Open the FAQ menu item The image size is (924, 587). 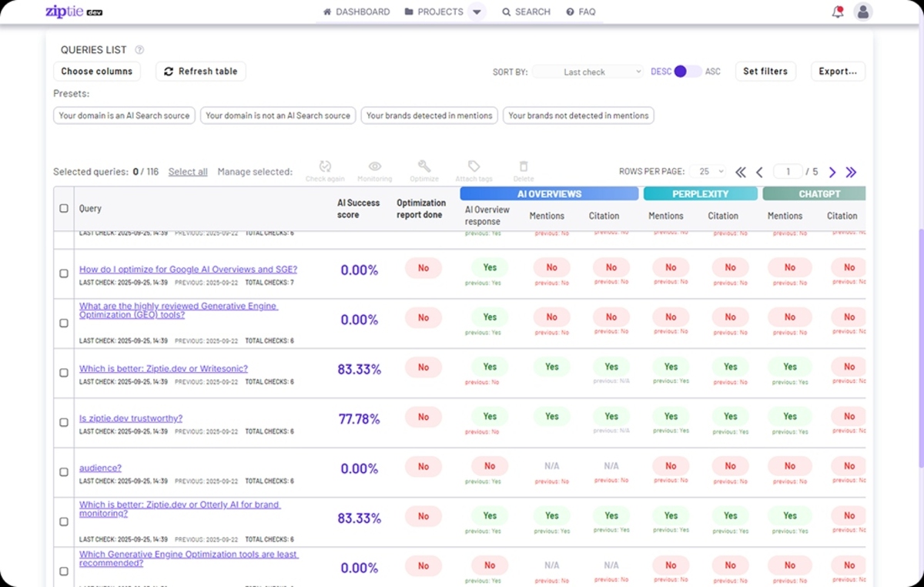pos(581,12)
